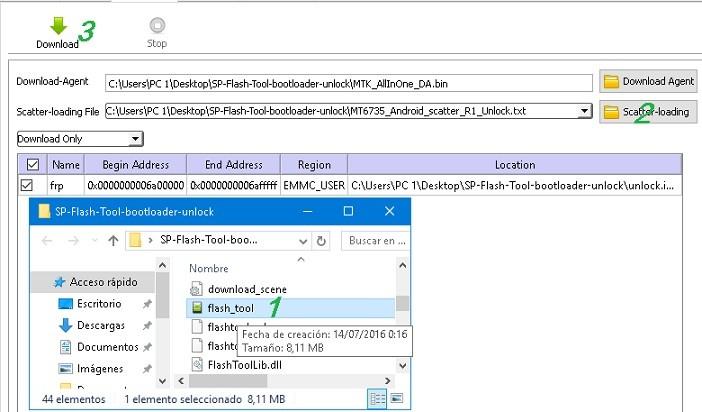Click horizontal scrollbar left arrow
Image resolution: width=702 pixels, height=412 pixels.
(181, 381)
